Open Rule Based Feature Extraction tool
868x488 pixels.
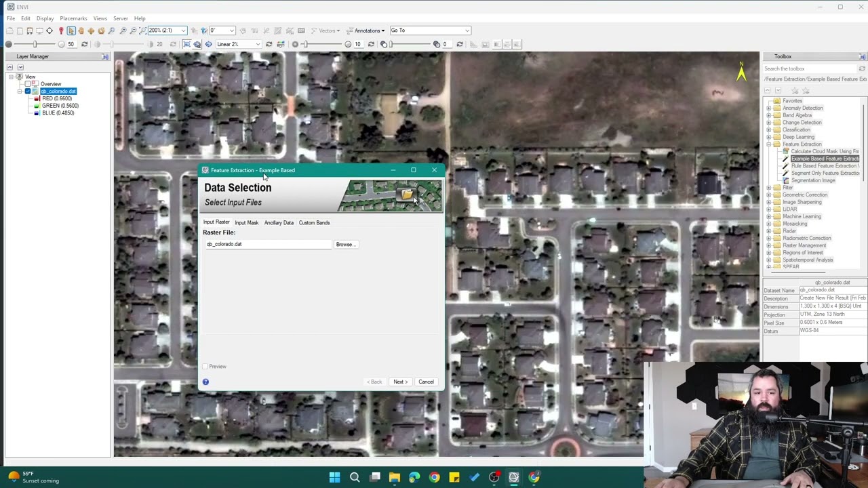[x=822, y=165]
